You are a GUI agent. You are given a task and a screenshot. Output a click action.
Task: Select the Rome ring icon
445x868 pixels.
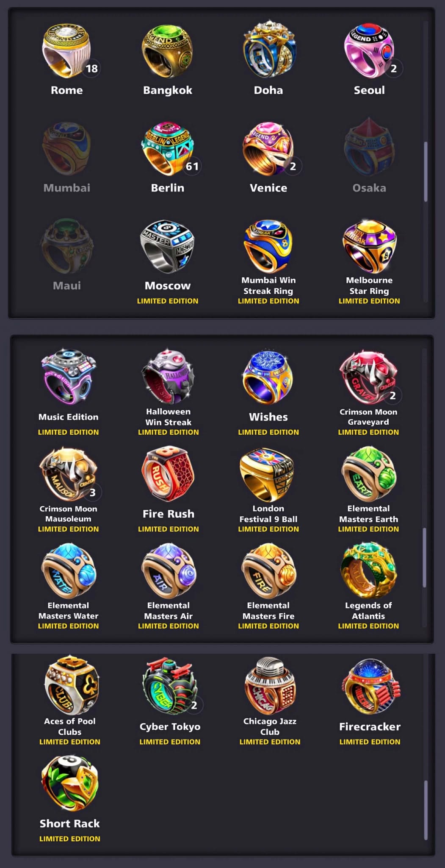[x=67, y=51]
